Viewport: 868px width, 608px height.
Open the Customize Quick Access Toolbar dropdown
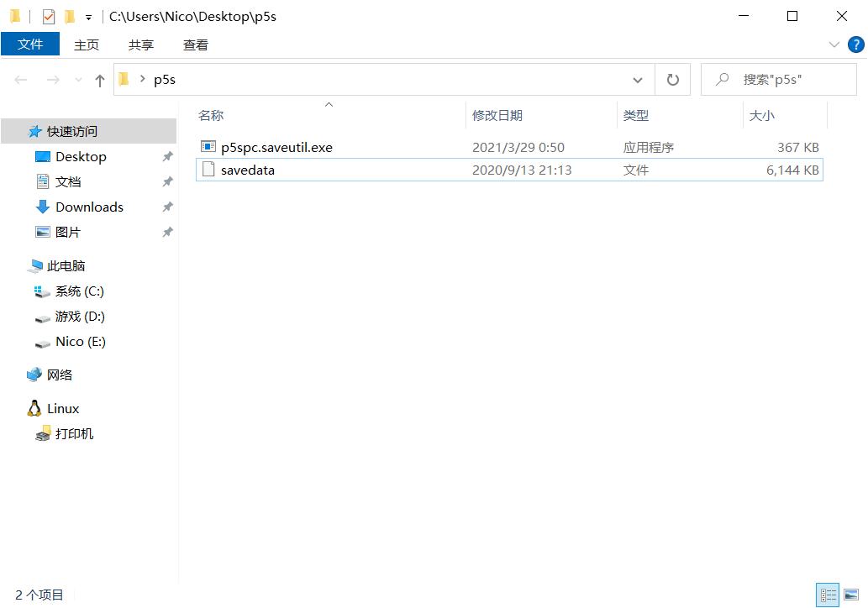tap(88, 17)
